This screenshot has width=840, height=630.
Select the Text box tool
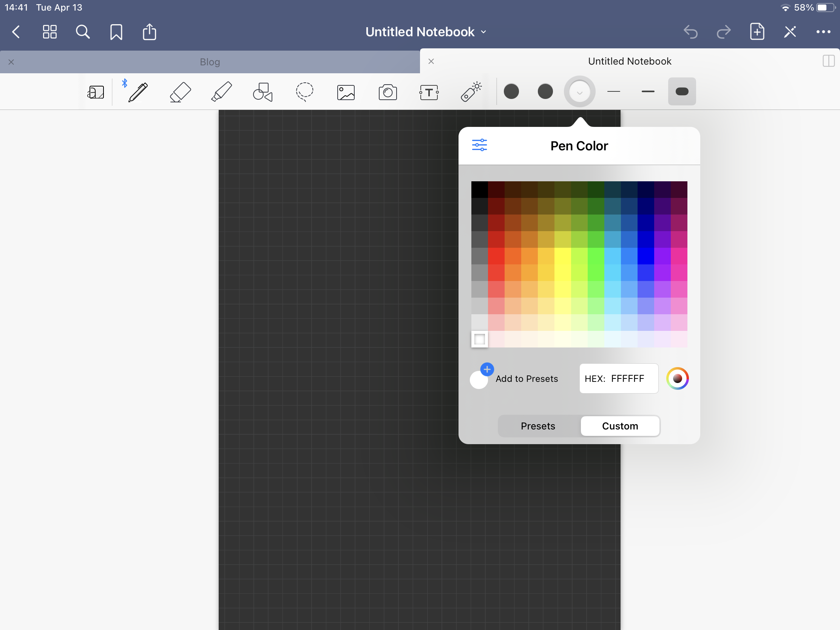point(429,92)
